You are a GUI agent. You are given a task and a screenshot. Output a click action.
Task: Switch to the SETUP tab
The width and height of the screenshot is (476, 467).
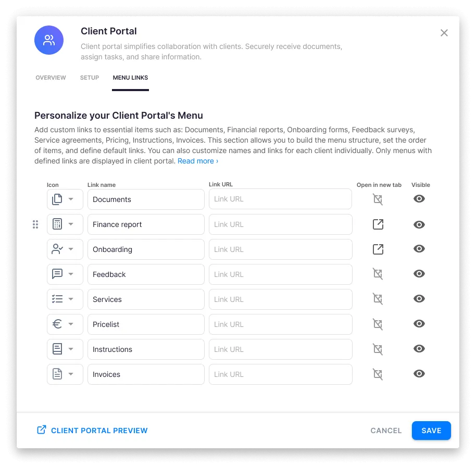(89, 77)
